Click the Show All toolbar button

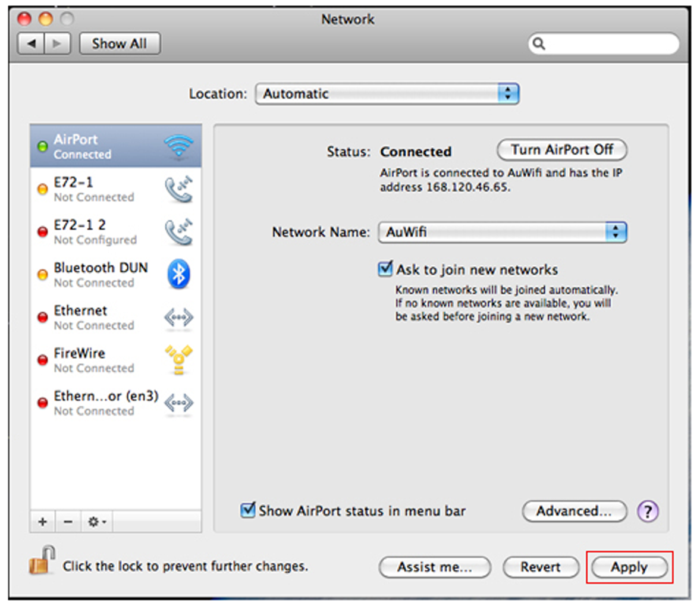pos(120,43)
